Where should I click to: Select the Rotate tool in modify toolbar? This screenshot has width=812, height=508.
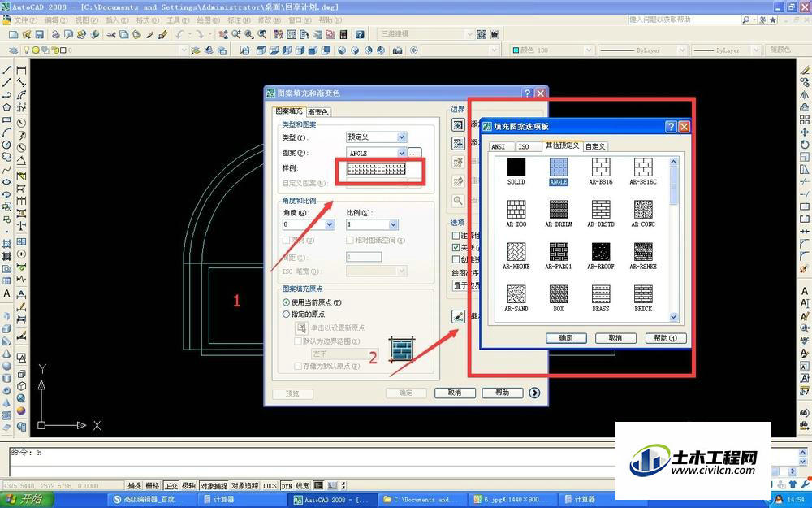pyautogui.click(x=804, y=145)
